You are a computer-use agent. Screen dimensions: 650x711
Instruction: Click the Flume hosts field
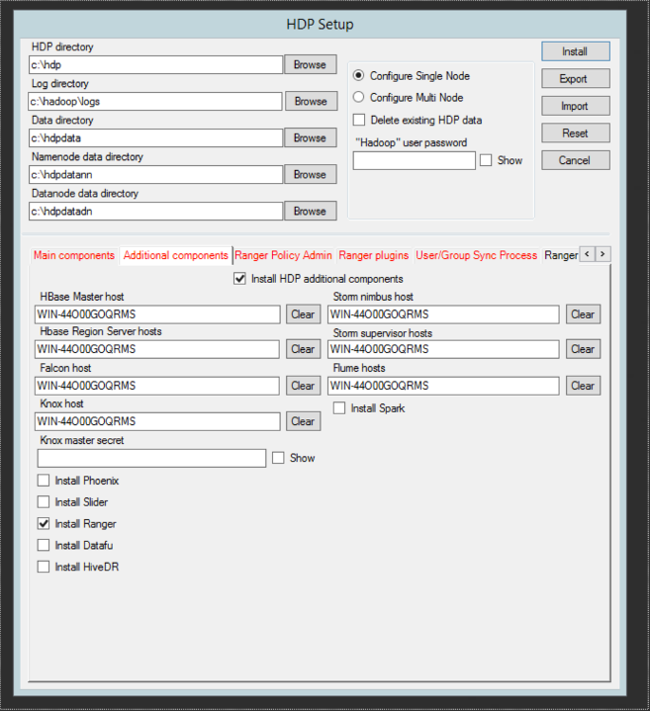[443, 385]
